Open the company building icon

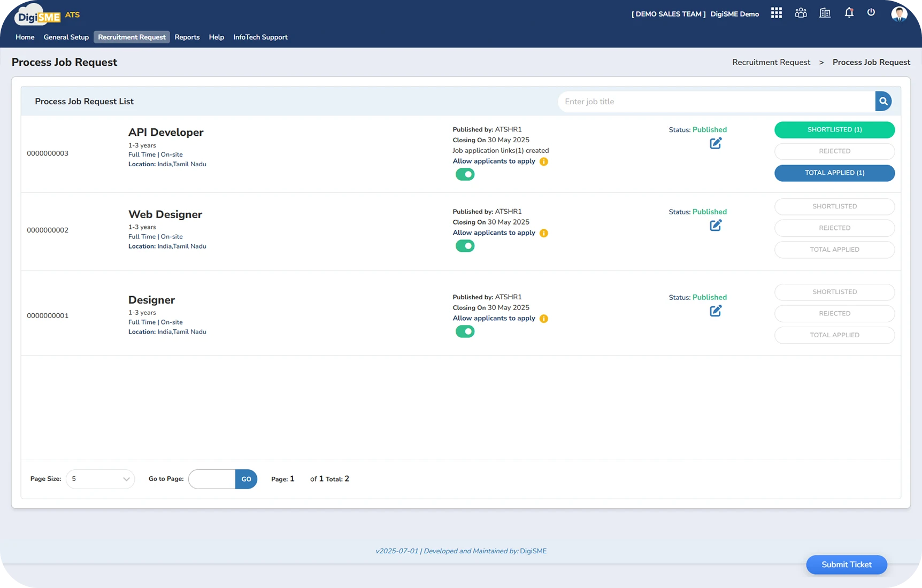[825, 13]
